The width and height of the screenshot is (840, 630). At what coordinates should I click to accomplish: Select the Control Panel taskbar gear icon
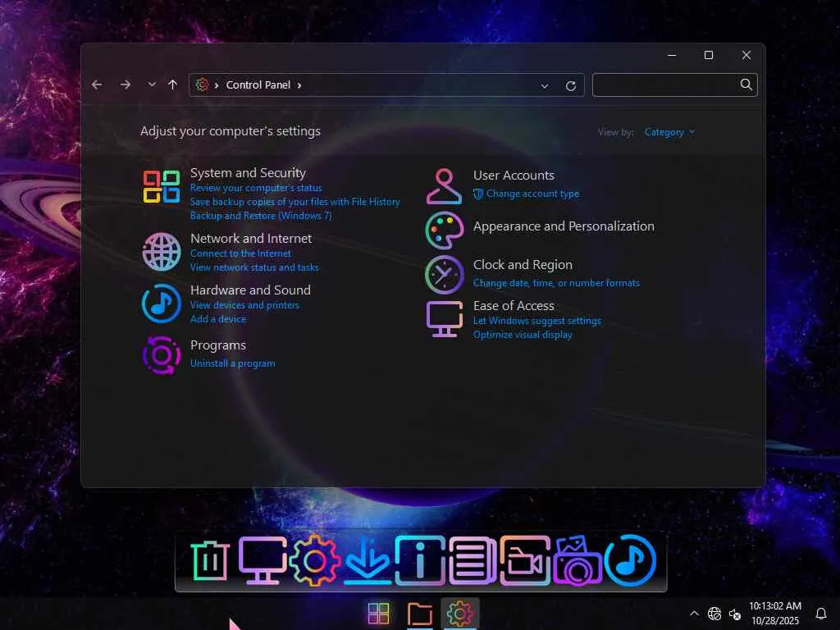[x=459, y=614]
